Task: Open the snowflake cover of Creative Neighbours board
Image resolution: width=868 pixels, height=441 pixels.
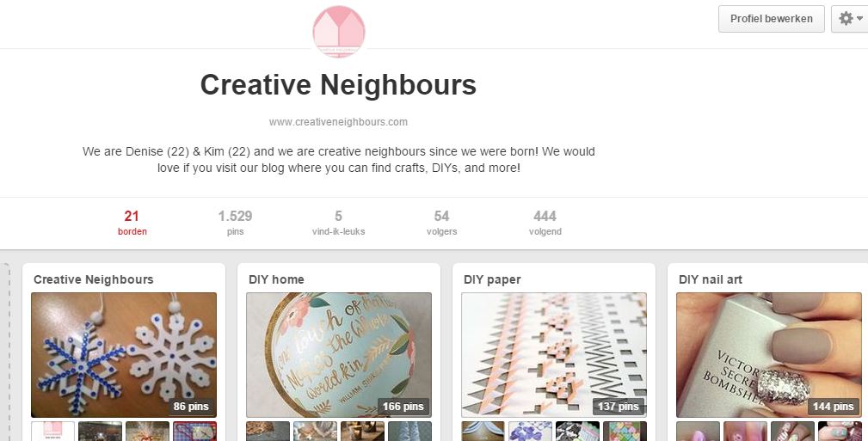Action: pyautogui.click(x=124, y=355)
